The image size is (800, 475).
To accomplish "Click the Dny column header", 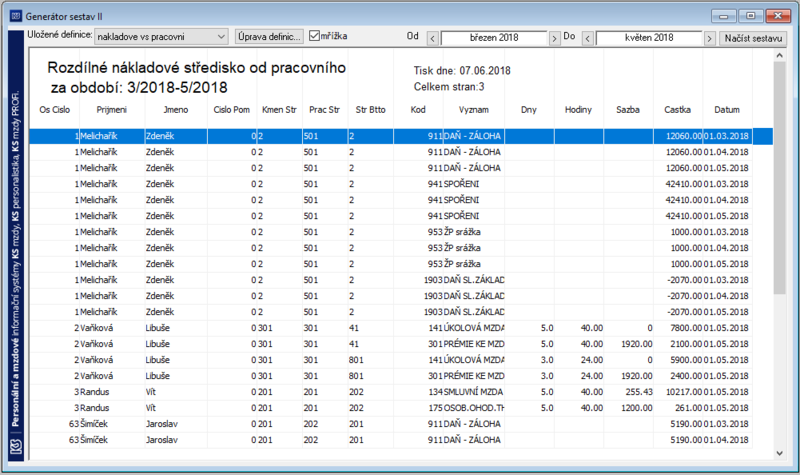I will coord(529,110).
